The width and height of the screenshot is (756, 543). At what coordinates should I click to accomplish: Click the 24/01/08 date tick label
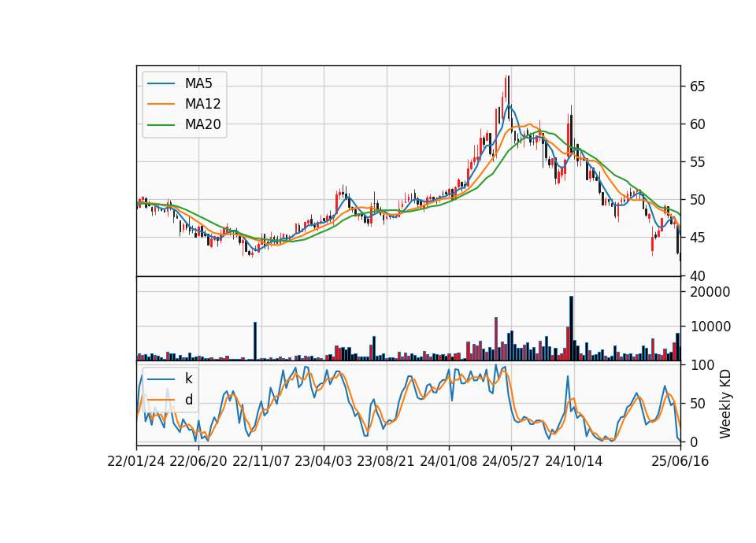point(449,462)
